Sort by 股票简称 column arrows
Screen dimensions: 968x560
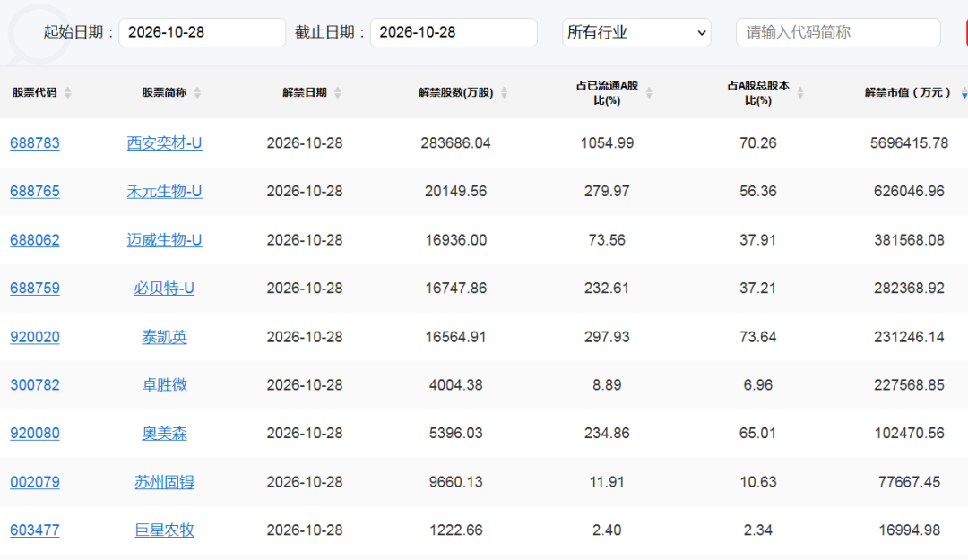(x=197, y=92)
